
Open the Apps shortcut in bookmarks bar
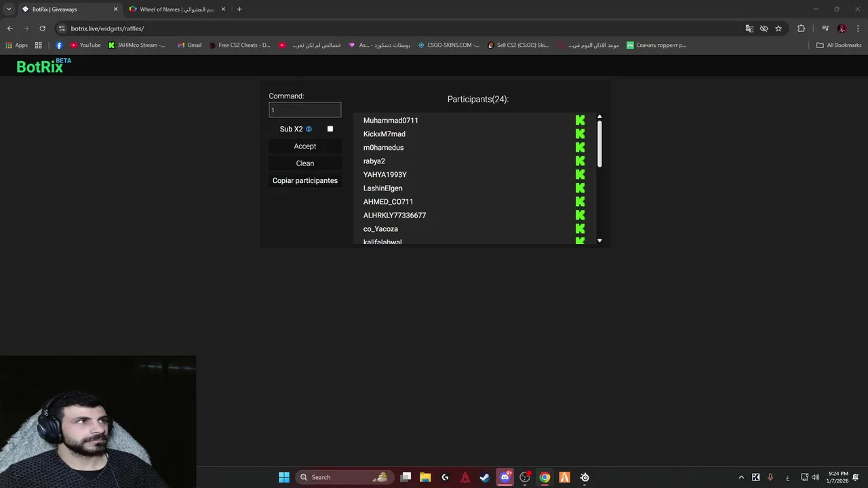coord(16,45)
